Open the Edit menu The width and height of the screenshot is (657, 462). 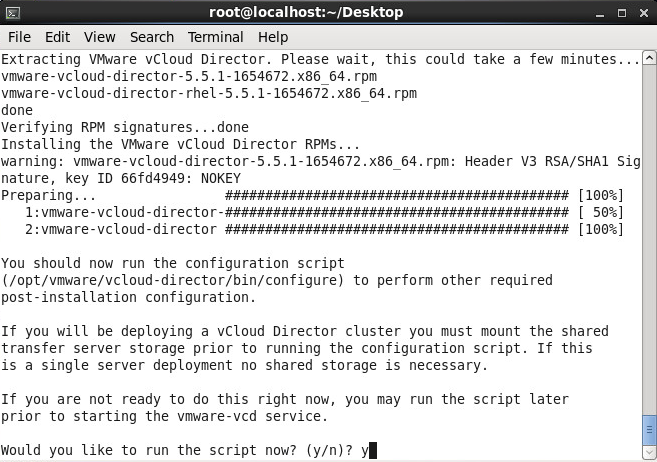pyautogui.click(x=57, y=37)
